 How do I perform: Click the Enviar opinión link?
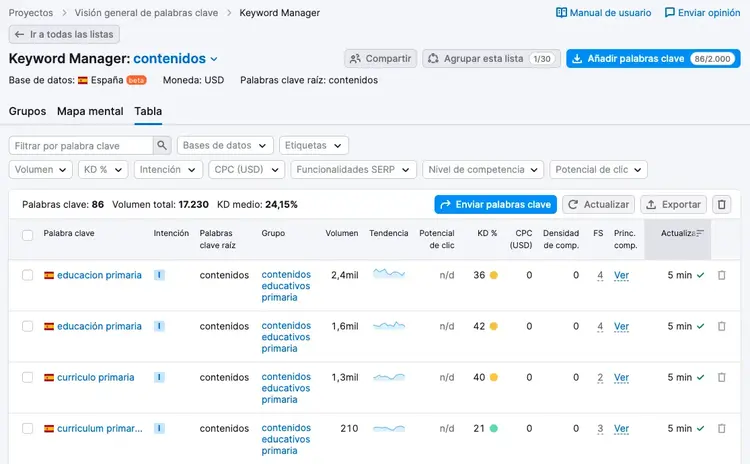pos(703,13)
